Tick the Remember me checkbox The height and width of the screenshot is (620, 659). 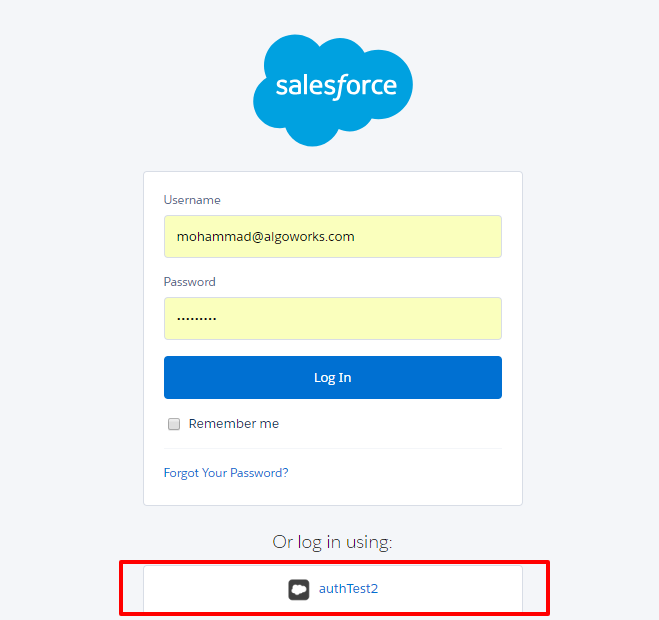pyautogui.click(x=174, y=424)
